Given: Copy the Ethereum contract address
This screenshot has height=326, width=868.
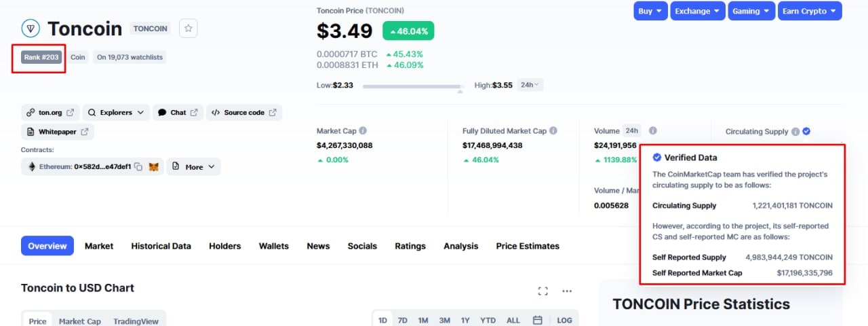Looking at the screenshot, I should pyautogui.click(x=138, y=166).
